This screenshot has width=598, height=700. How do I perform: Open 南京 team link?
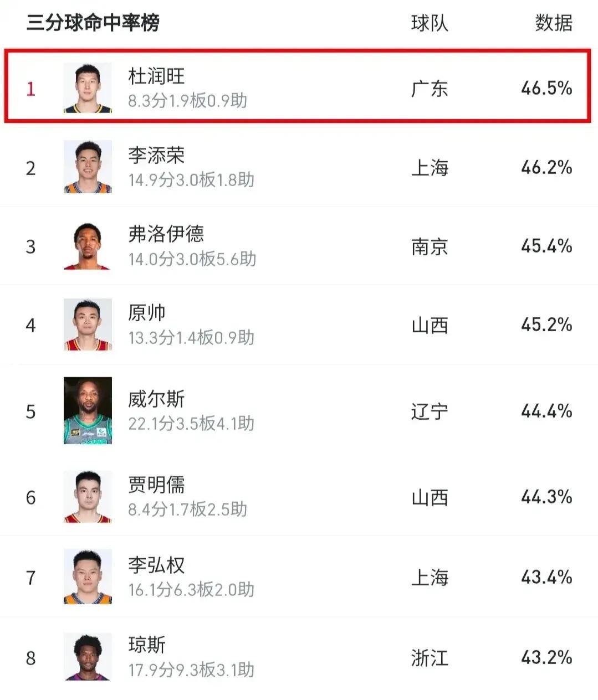(430, 246)
